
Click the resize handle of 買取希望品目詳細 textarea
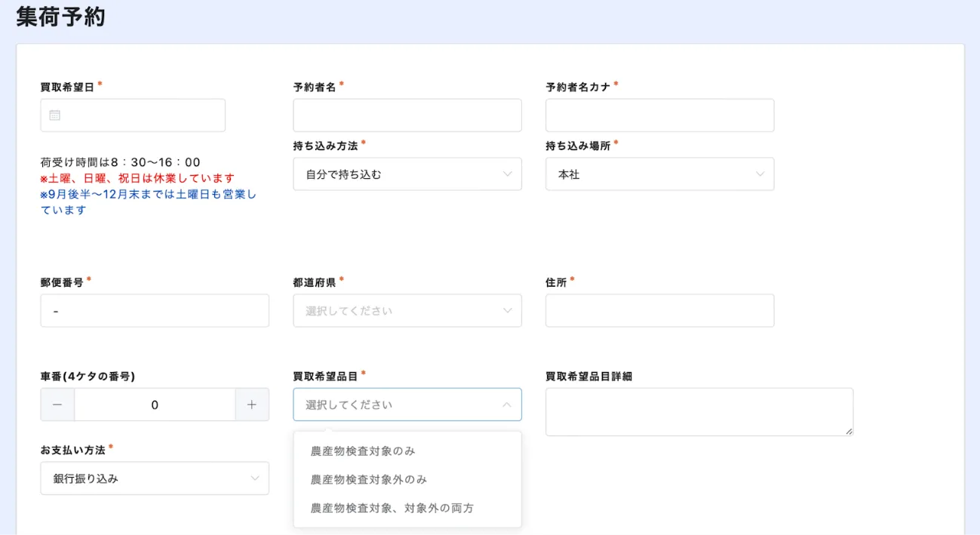[x=849, y=432]
